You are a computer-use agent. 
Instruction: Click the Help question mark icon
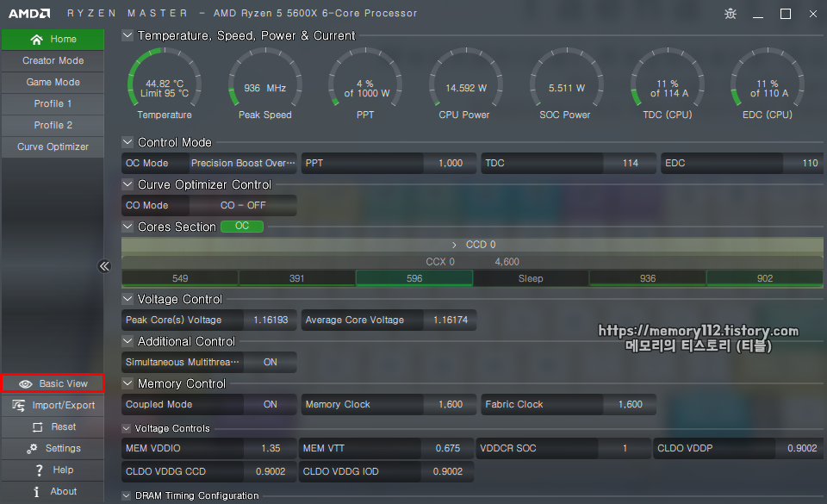[39, 470]
